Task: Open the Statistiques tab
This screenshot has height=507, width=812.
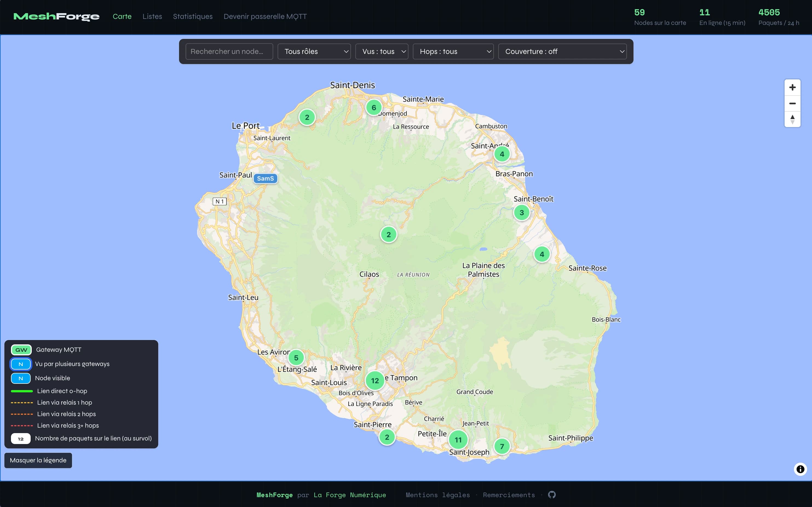Action: (193, 16)
